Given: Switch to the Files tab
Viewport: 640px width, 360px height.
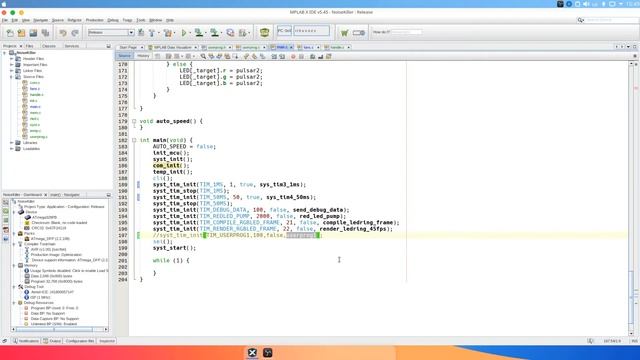Looking at the screenshot, I should coord(29,46).
